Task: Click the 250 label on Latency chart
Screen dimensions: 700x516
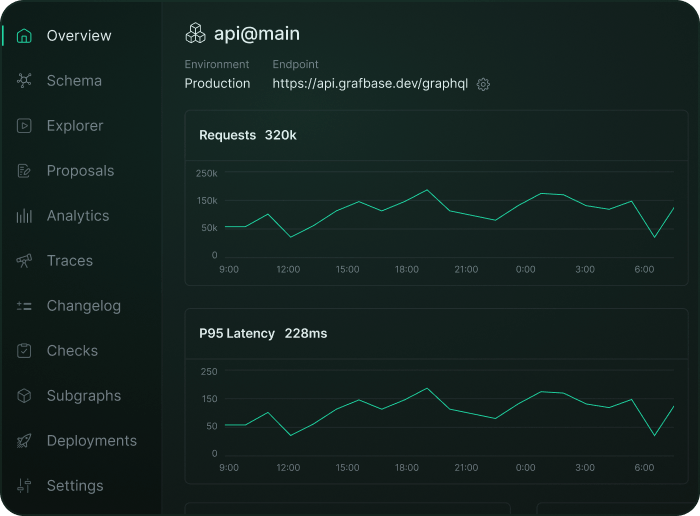Action: pos(209,371)
